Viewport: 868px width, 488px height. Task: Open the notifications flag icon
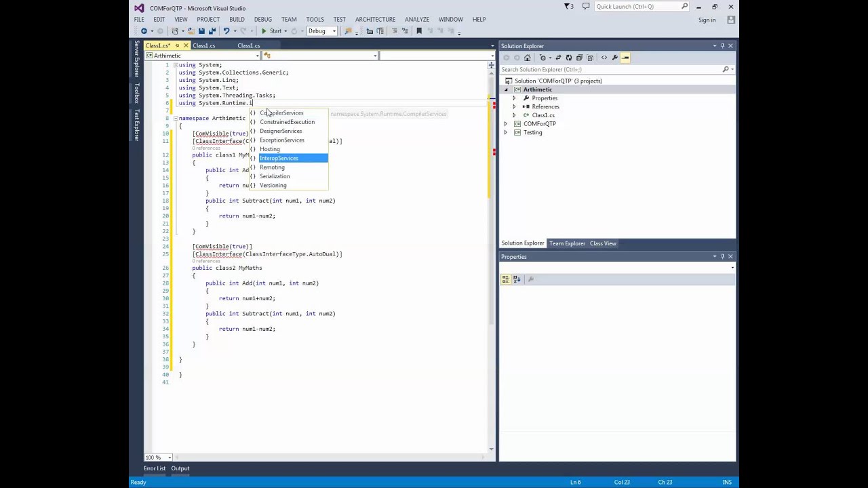point(568,6)
